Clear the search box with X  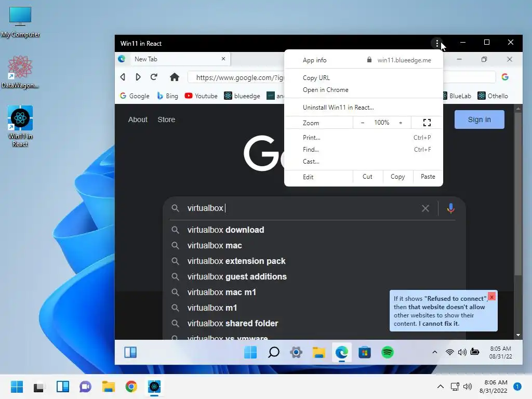point(425,208)
